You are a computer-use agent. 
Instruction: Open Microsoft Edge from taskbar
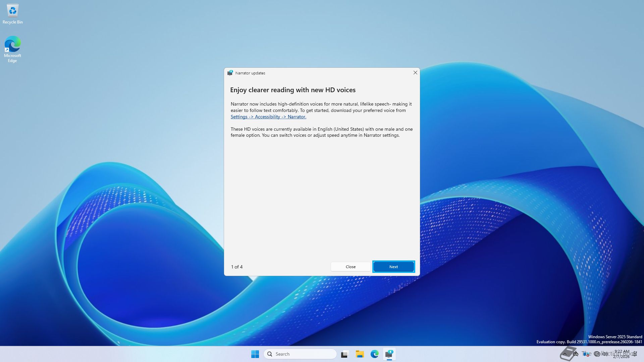tap(375, 354)
